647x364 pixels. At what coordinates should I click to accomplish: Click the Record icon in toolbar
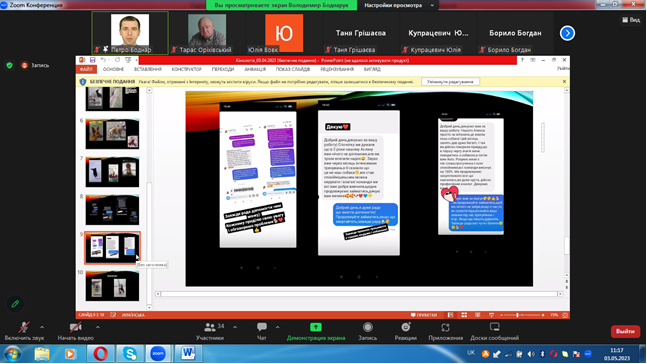click(368, 327)
